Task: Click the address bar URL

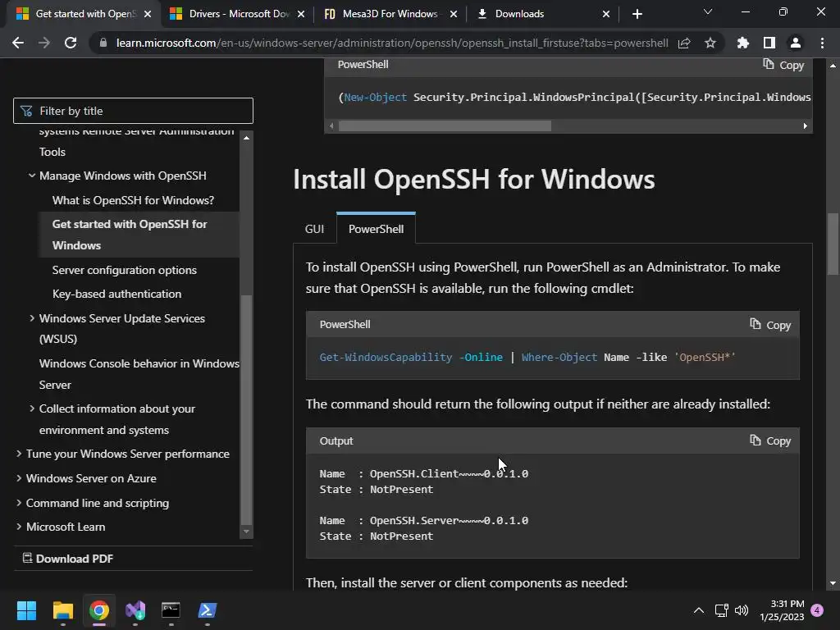Action: click(x=392, y=43)
